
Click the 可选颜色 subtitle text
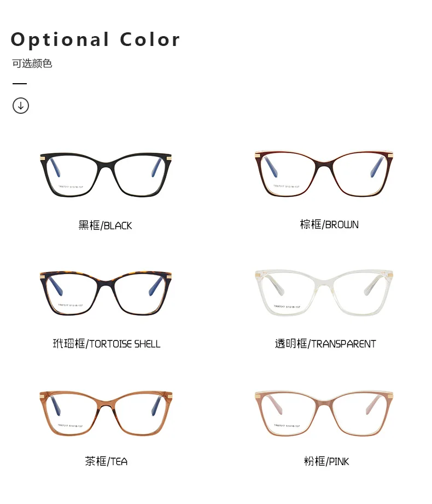tap(32, 63)
